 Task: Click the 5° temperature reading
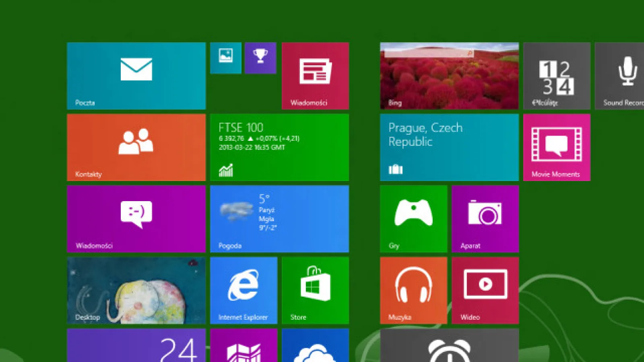tap(264, 199)
